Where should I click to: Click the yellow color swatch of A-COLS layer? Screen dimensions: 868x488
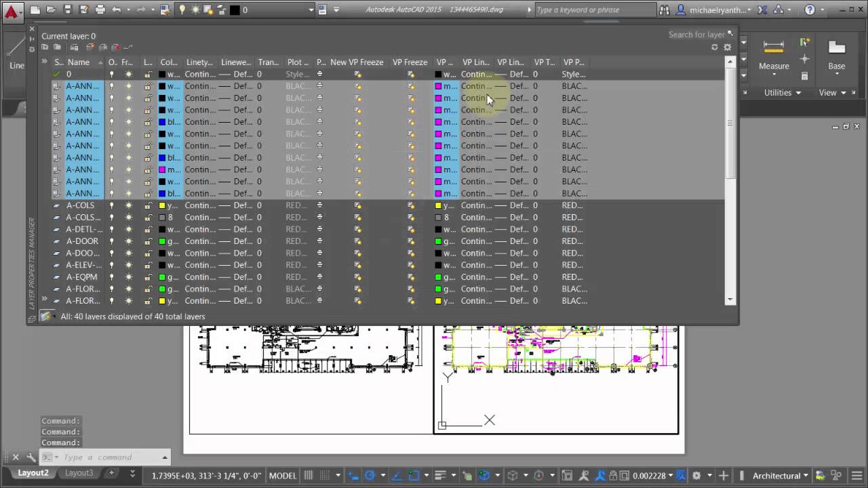162,205
